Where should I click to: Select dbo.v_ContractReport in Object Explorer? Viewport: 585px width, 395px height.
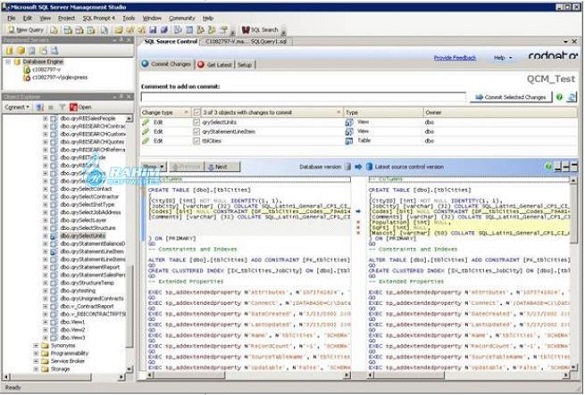coord(87,306)
